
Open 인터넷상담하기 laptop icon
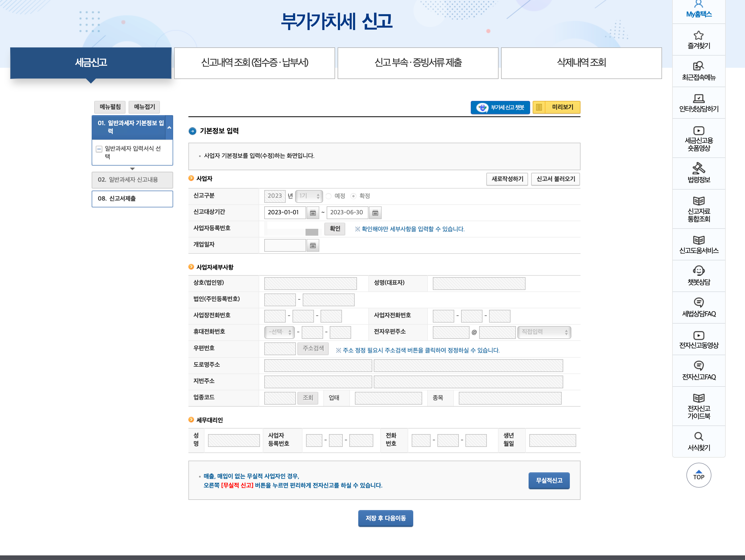pos(698,98)
